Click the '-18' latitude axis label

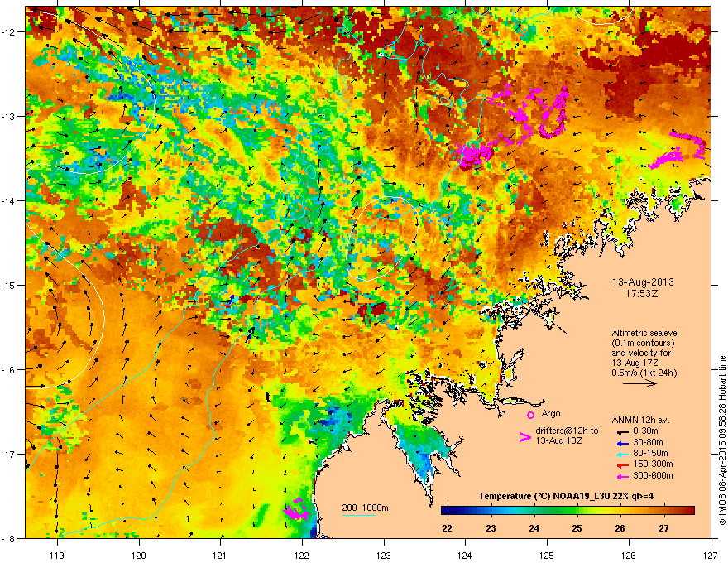(8, 538)
